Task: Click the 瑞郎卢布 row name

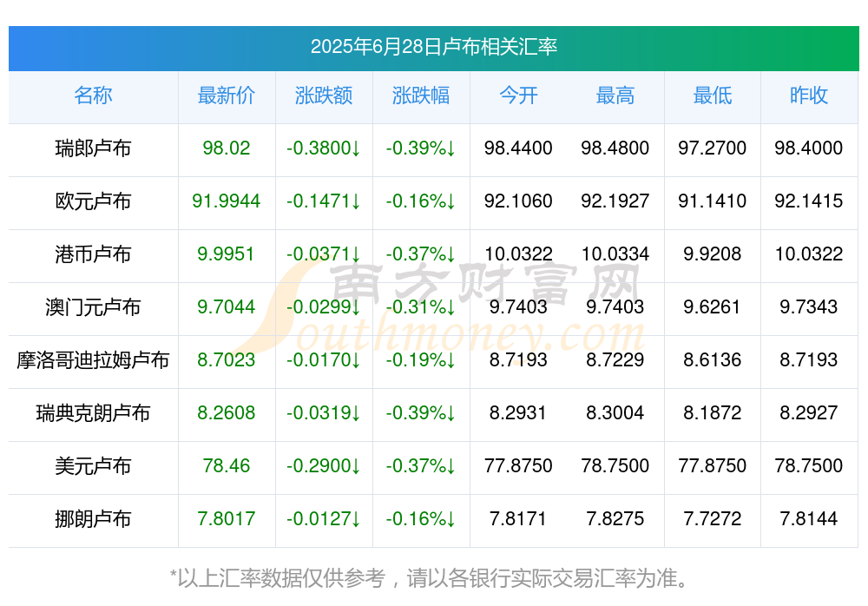Action: tap(93, 148)
